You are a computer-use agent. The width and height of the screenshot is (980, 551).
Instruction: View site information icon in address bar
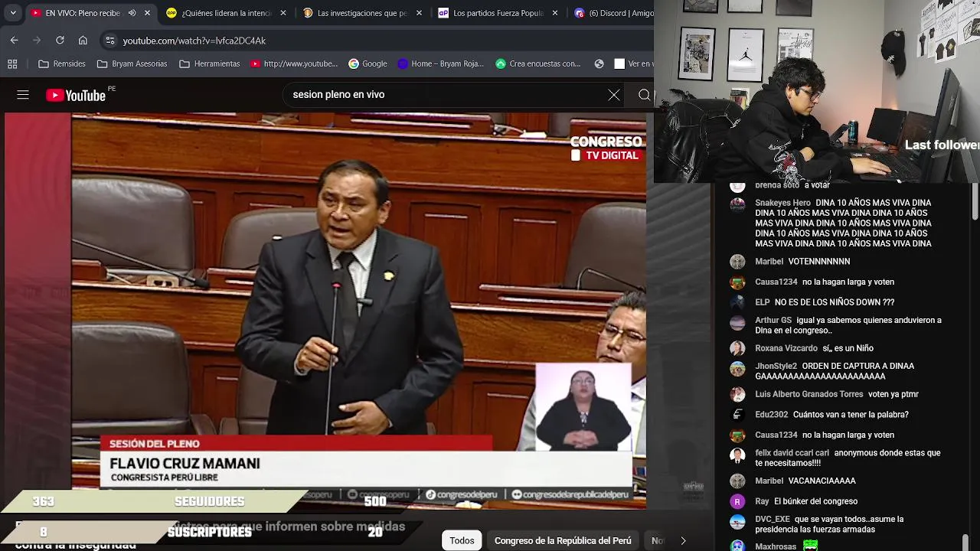pos(109,41)
